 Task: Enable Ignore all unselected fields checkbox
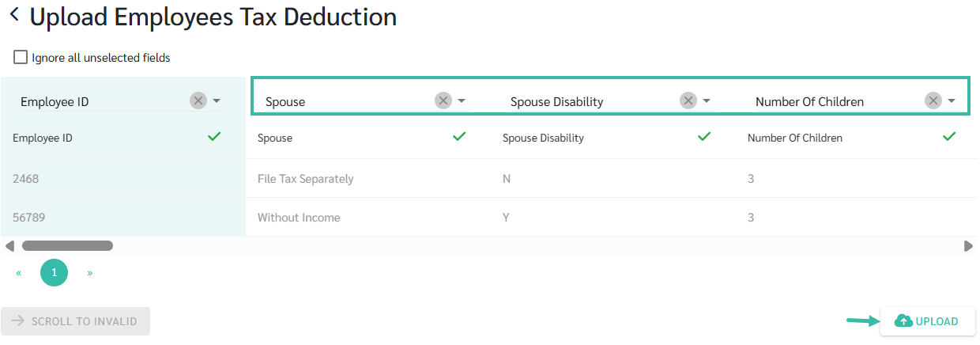pyautogui.click(x=21, y=58)
